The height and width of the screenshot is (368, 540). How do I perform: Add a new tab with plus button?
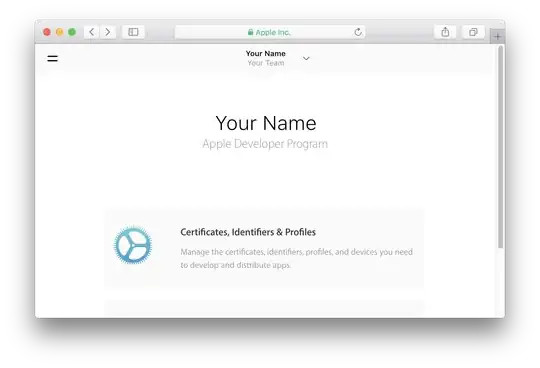(497, 36)
